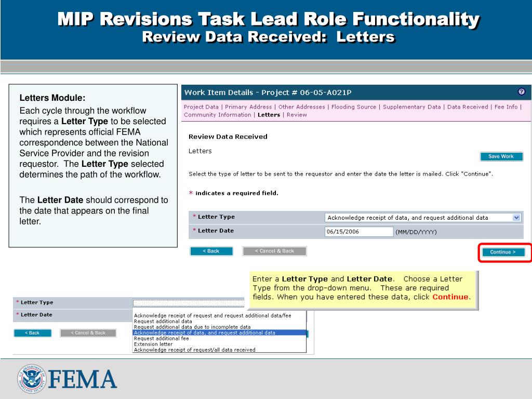Switch to Flooding Source tab
The height and width of the screenshot is (399, 532).
tap(354, 107)
